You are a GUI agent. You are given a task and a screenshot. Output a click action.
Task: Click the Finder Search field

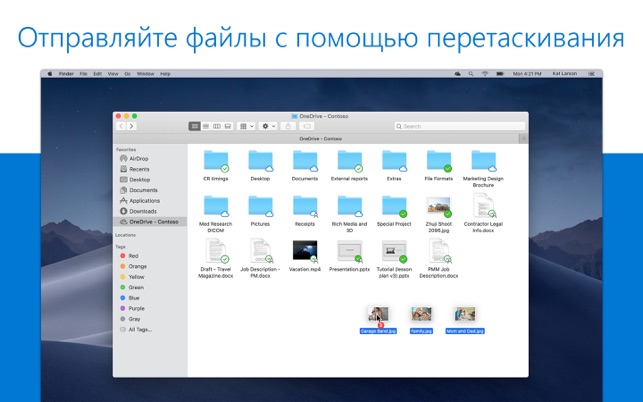pos(460,126)
